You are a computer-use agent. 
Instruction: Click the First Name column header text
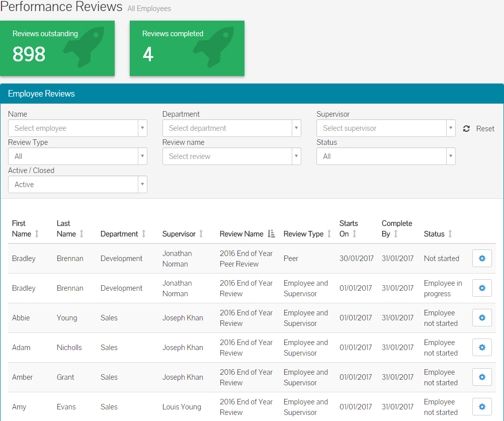pyautogui.click(x=22, y=228)
